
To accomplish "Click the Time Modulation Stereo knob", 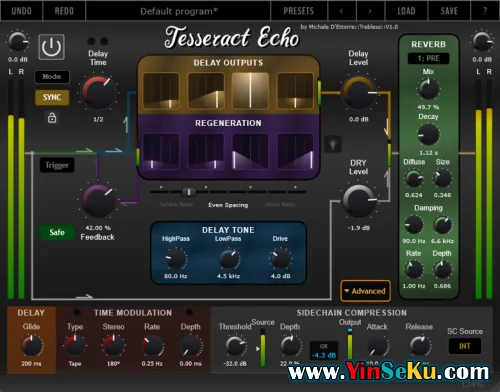I will click(113, 346).
